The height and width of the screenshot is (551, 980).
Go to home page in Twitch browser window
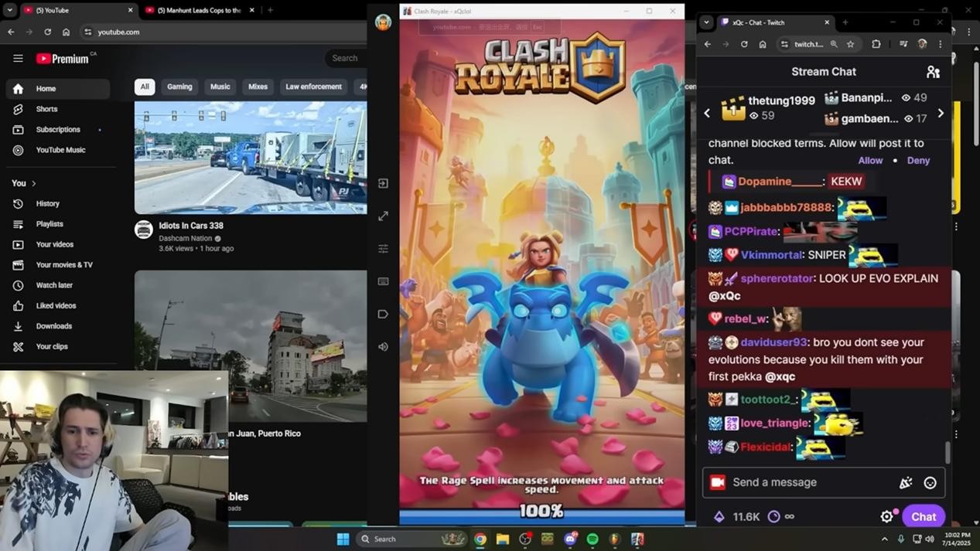pyautogui.click(x=763, y=45)
